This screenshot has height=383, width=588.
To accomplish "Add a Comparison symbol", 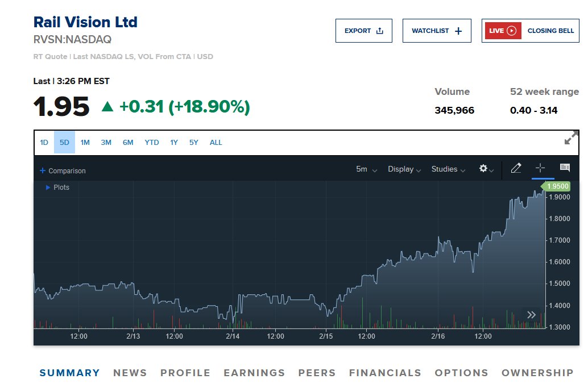I will (63, 170).
